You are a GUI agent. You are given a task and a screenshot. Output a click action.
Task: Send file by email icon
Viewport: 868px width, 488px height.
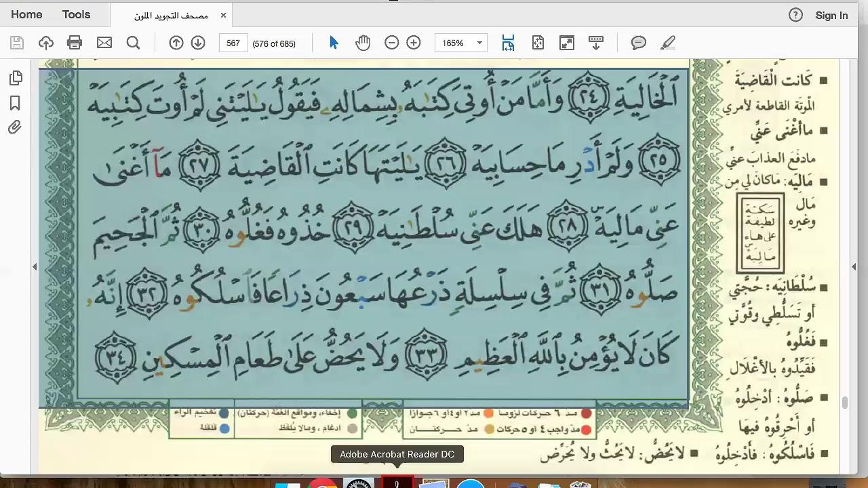104,43
